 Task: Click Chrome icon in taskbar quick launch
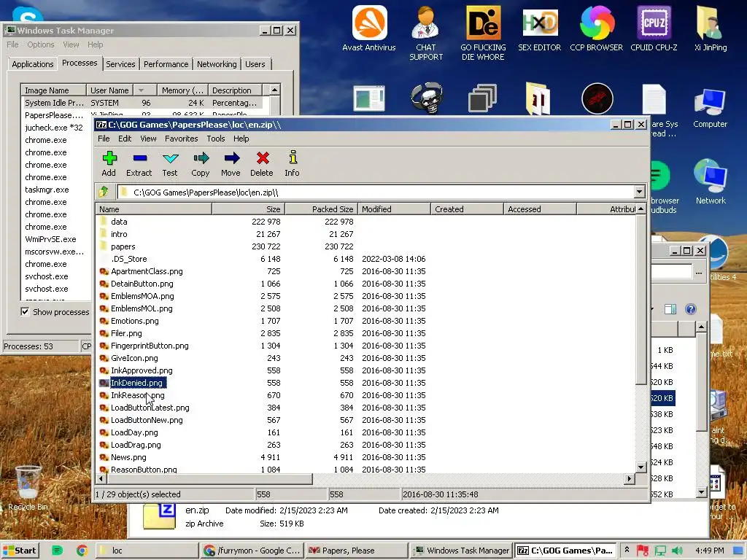click(x=82, y=551)
